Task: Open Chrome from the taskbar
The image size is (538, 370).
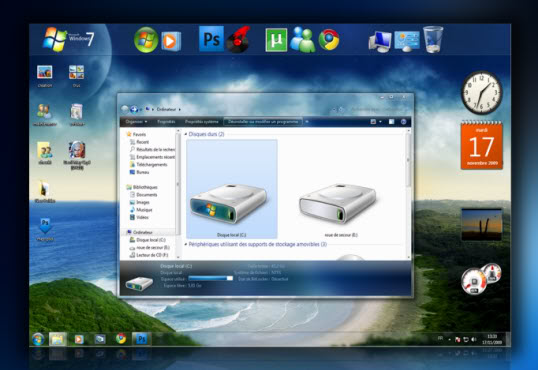Action: click(x=120, y=339)
